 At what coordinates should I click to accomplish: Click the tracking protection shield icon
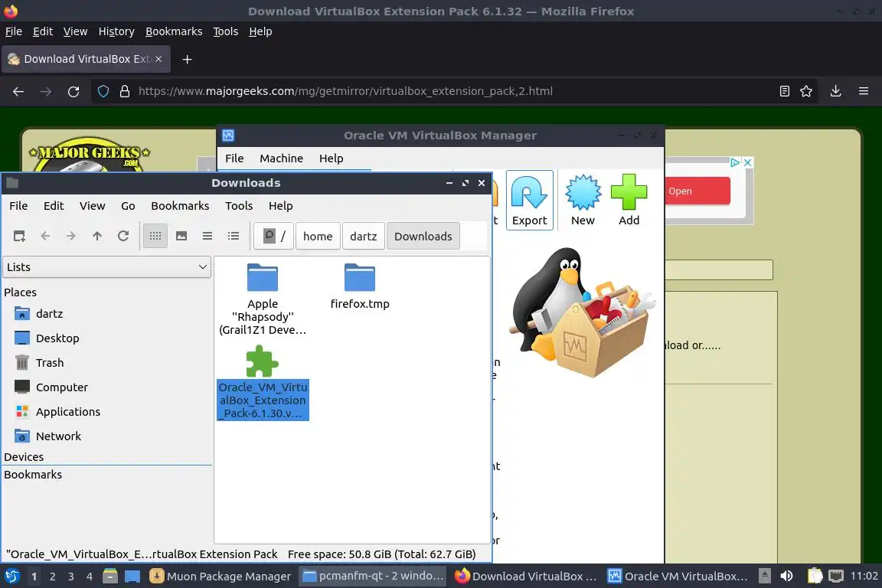[x=103, y=91]
